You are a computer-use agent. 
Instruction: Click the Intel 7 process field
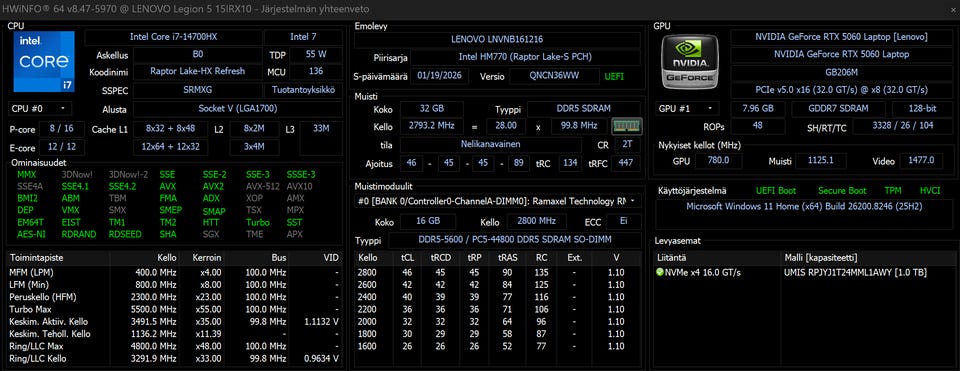tap(303, 37)
